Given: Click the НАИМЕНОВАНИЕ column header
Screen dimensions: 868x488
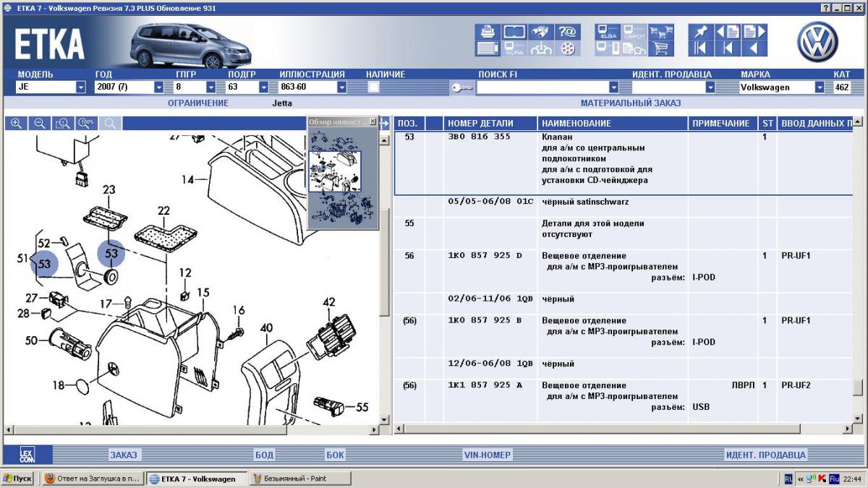Looking at the screenshot, I should coord(613,124).
